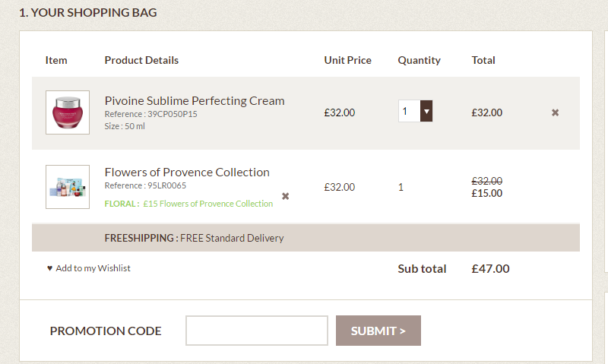
Task: Open the Pivoine Sublime Perfecting Cream product title
Action: pos(195,100)
